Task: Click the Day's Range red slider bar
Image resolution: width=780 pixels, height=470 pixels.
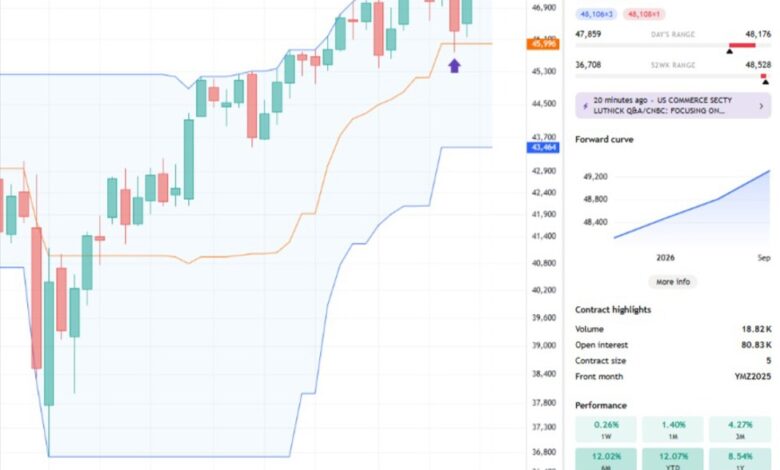Action: tap(743, 45)
